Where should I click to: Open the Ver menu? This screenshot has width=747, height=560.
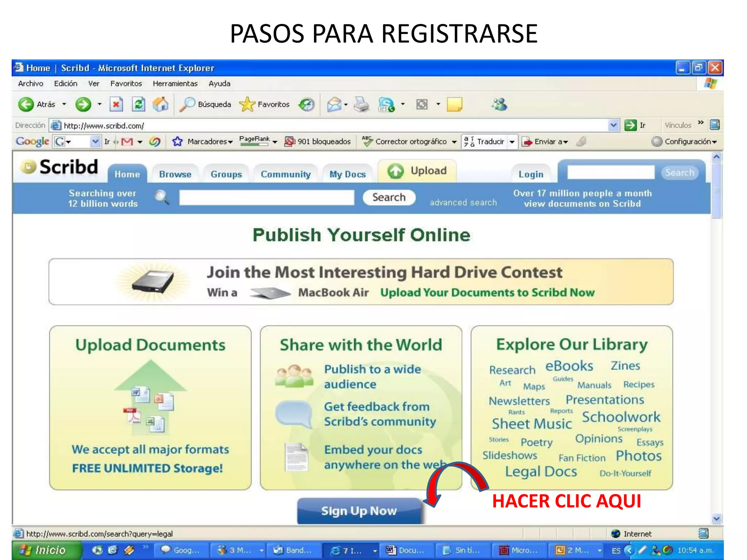(x=94, y=83)
